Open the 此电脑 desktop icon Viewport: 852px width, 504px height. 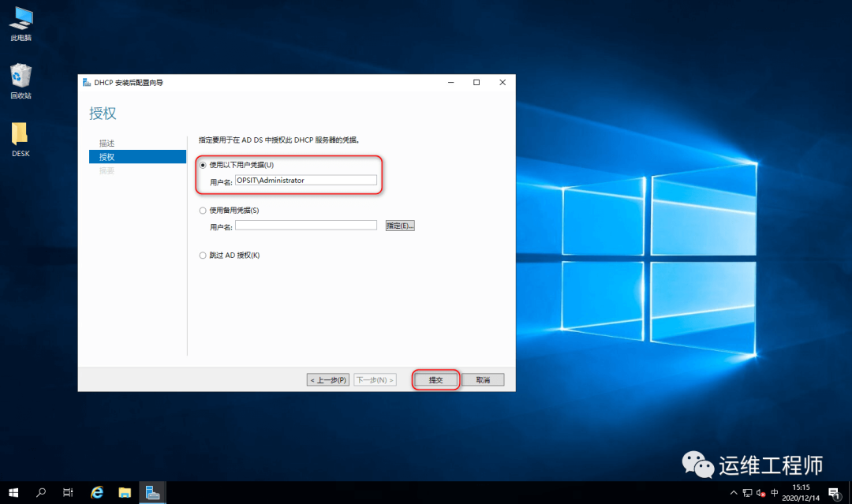tap(21, 24)
